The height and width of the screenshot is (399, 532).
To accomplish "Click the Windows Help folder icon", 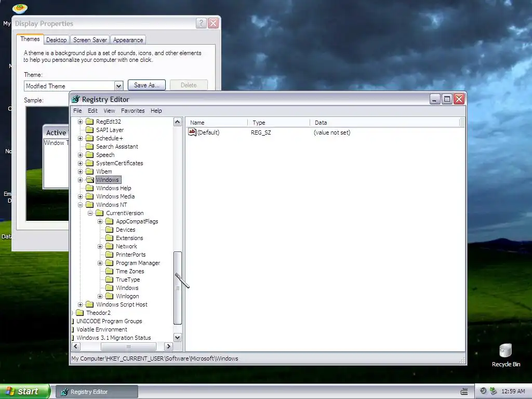I will pos(89,188).
